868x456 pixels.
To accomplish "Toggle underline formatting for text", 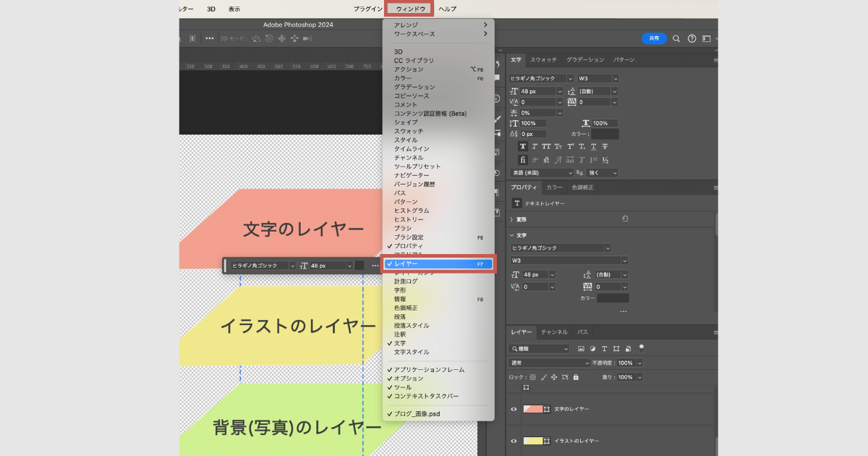I will click(x=593, y=145).
